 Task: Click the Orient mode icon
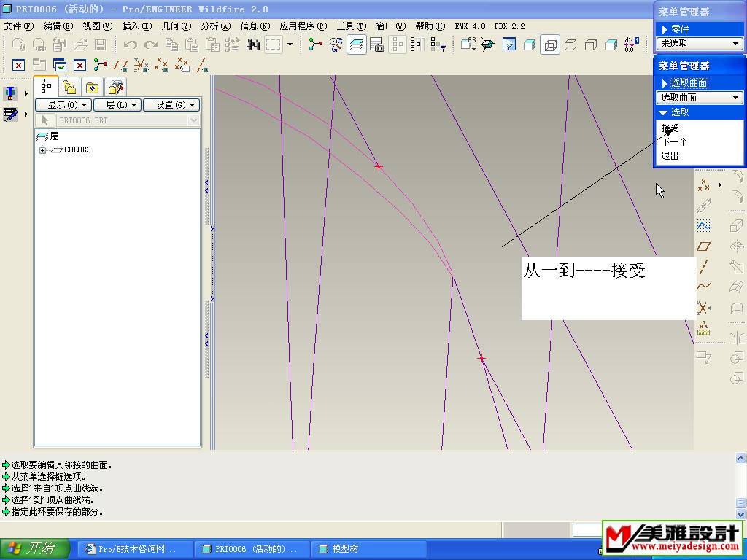(x=336, y=44)
